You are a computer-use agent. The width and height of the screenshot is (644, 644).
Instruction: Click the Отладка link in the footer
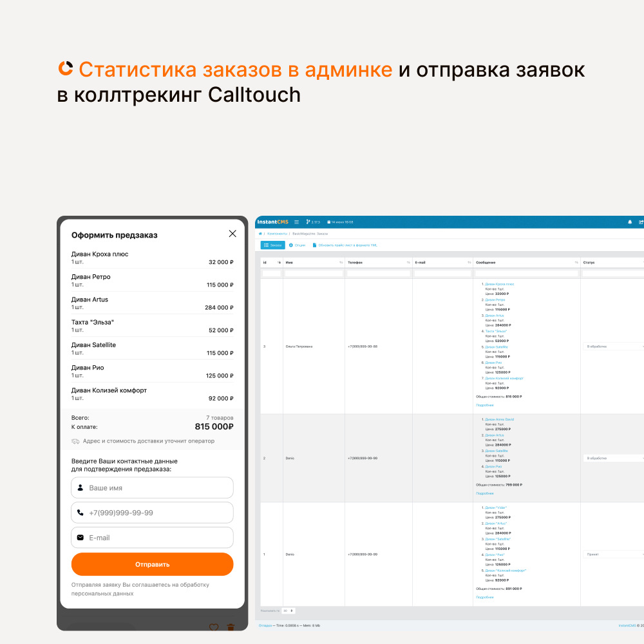[265, 626]
